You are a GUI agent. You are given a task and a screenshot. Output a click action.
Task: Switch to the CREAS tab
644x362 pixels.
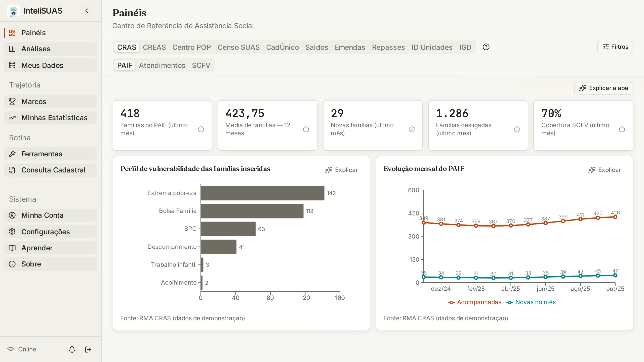tap(154, 47)
